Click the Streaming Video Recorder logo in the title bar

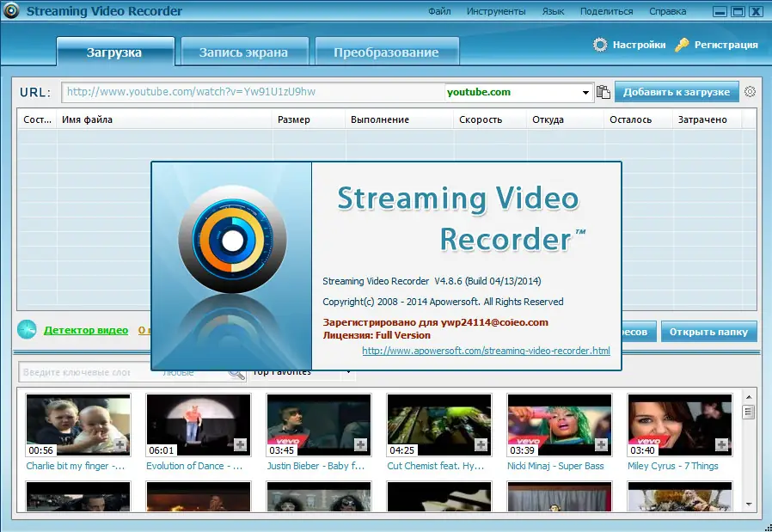[11, 11]
